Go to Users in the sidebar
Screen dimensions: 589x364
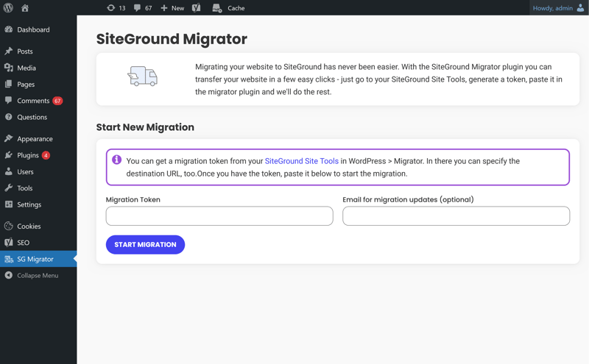tap(38, 171)
